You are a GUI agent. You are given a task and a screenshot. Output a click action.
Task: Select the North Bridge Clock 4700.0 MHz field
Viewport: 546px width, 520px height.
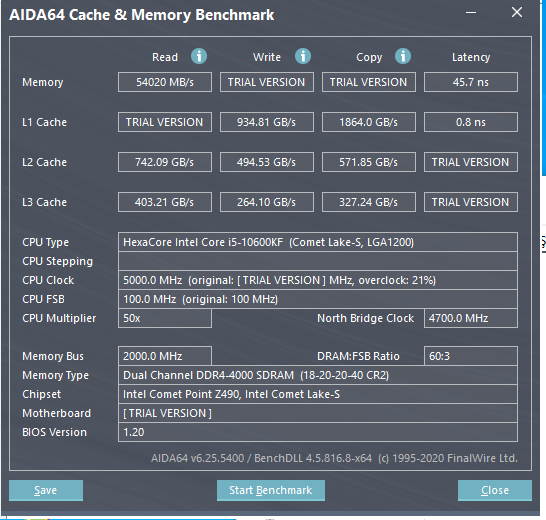click(471, 318)
